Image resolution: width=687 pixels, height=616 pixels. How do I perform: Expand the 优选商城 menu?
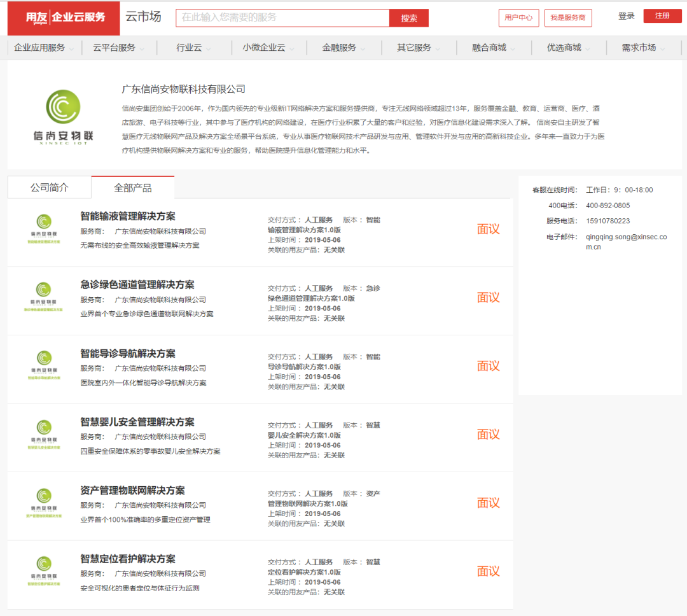(x=569, y=48)
